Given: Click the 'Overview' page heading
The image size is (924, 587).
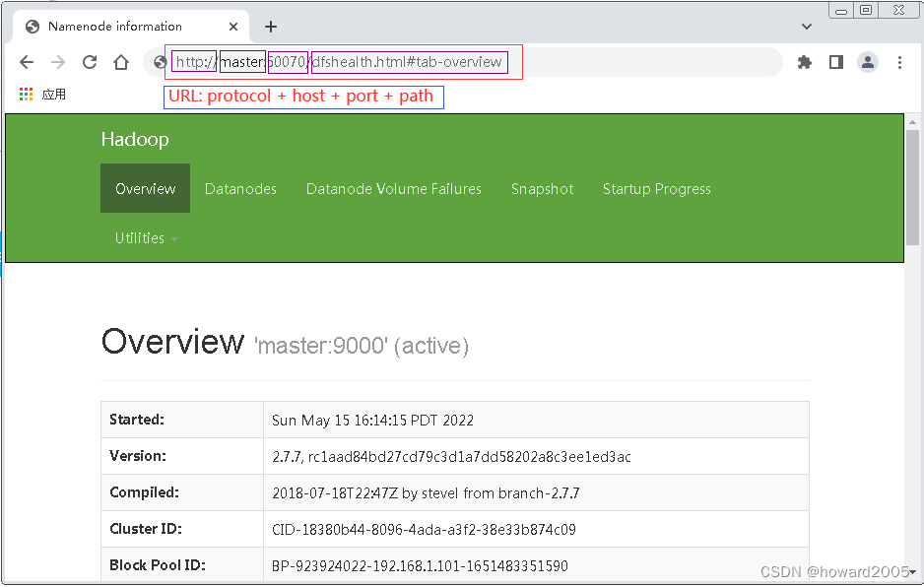Looking at the screenshot, I should click(172, 342).
